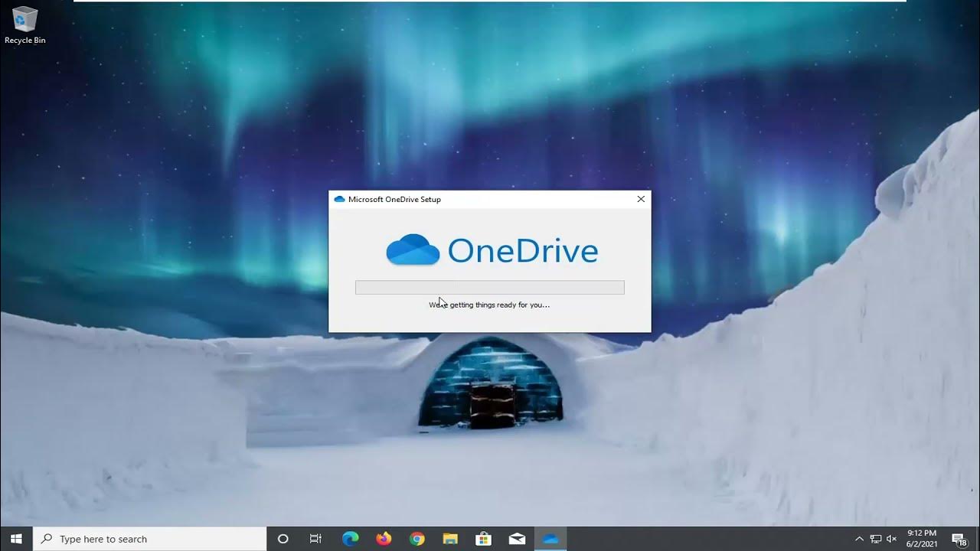
Task: Launch Firefox from the taskbar
Action: [384, 539]
